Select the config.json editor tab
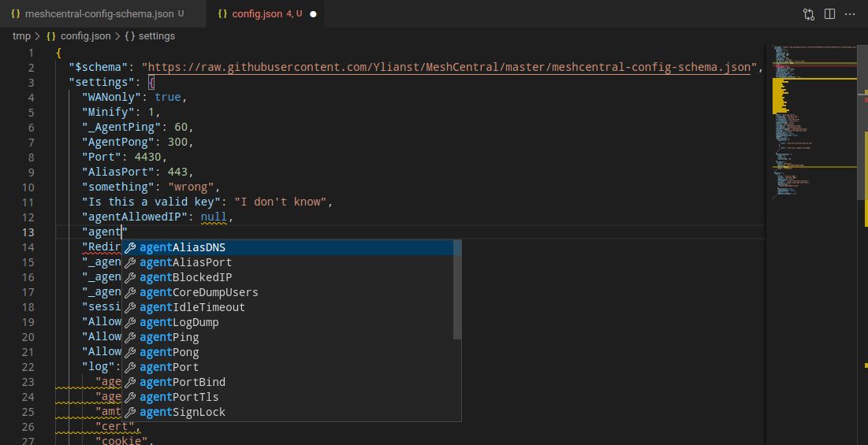868x445 pixels. [256, 14]
